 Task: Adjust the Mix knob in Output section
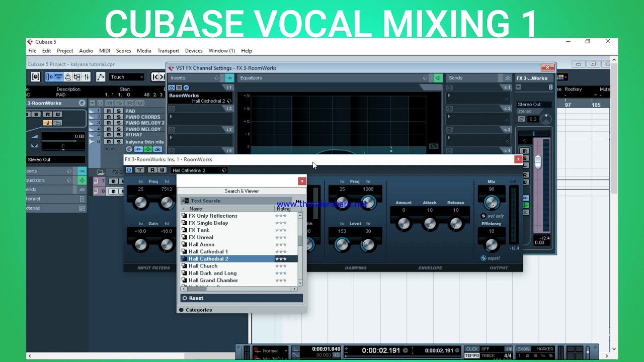[x=492, y=203]
